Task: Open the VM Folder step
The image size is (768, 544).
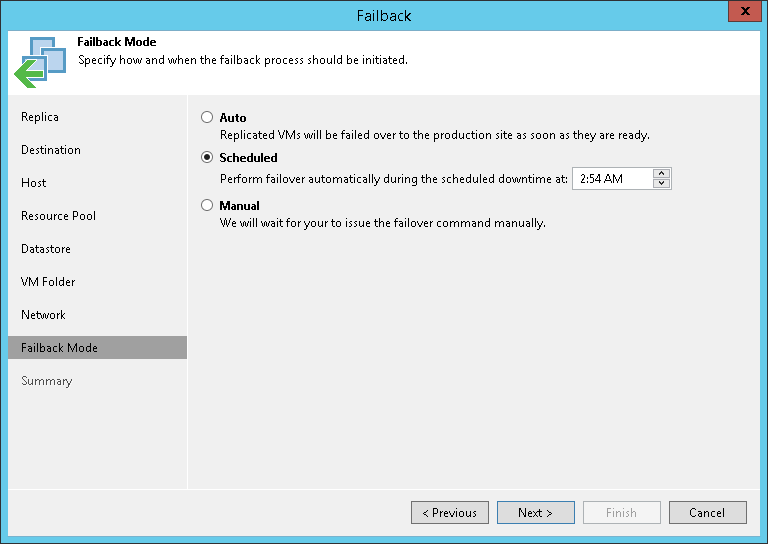Action: pyautogui.click(x=48, y=282)
